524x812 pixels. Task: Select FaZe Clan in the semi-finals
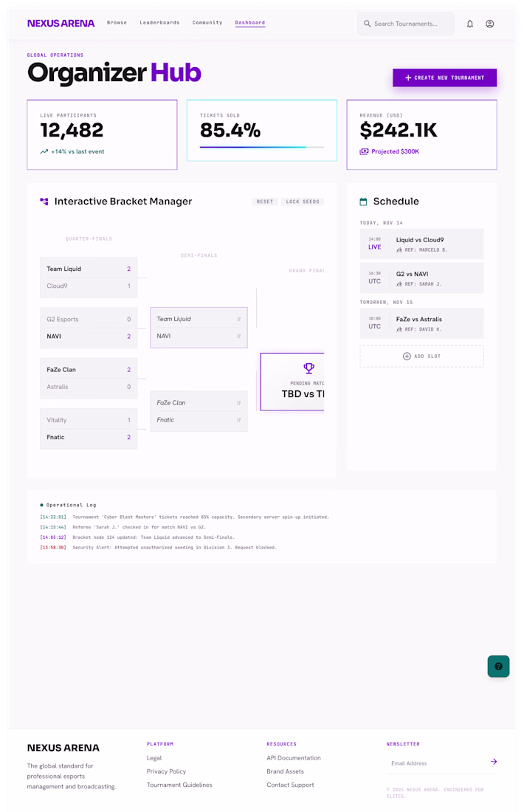pyautogui.click(x=199, y=403)
